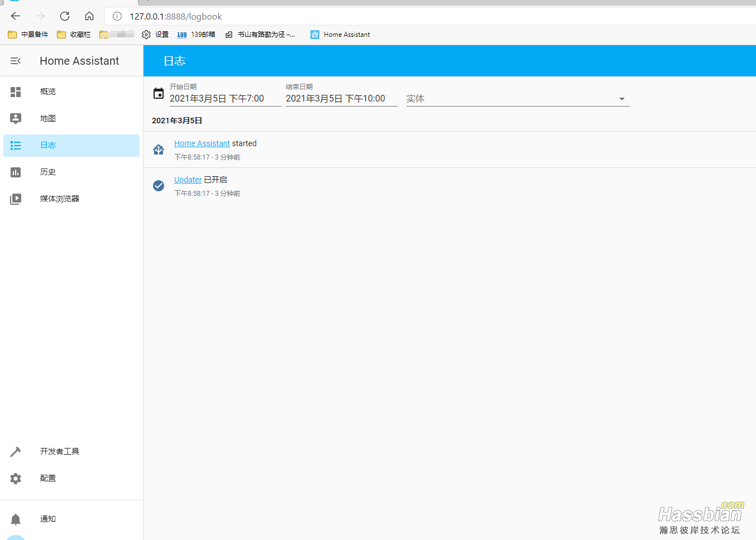Select the 日志 logbook sidebar item
The width and height of the screenshot is (756, 540).
click(71, 145)
